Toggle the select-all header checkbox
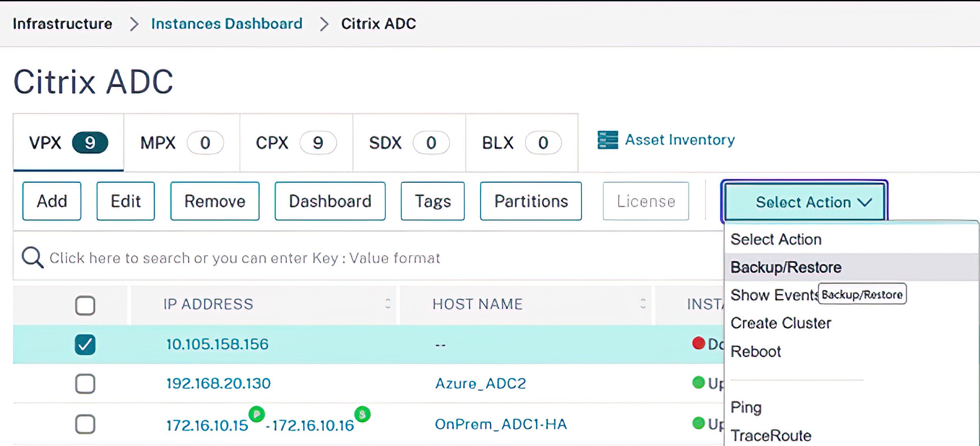Image resolution: width=980 pixels, height=446 pixels. [x=85, y=305]
